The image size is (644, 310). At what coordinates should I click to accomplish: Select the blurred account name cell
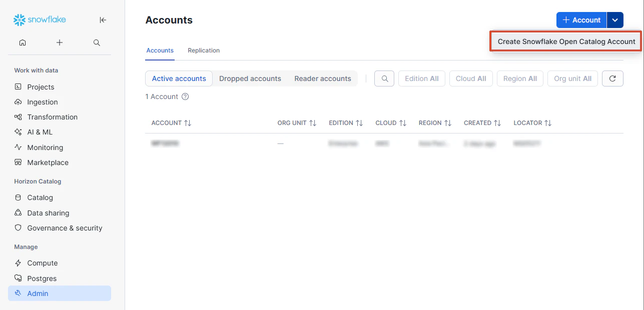(165, 143)
